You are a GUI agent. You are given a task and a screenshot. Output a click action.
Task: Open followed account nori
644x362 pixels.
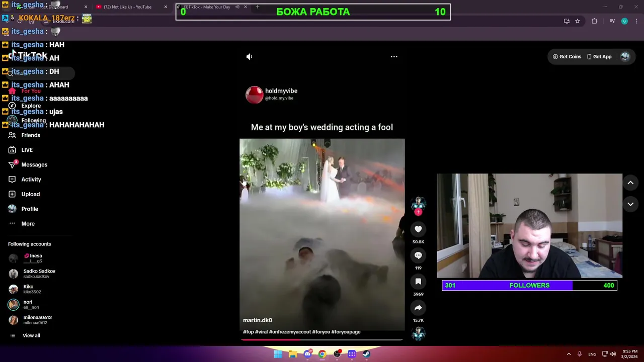[24, 304]
